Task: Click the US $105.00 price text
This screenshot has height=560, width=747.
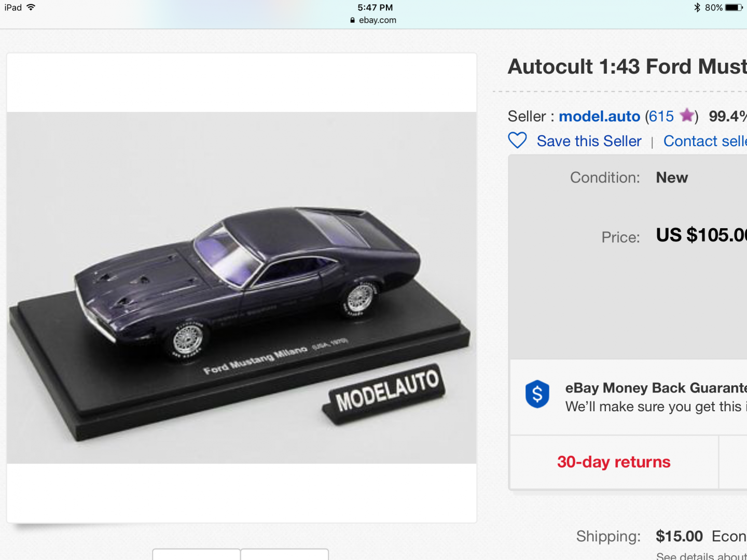Action: pyautogui.click(x=701, y=235)
